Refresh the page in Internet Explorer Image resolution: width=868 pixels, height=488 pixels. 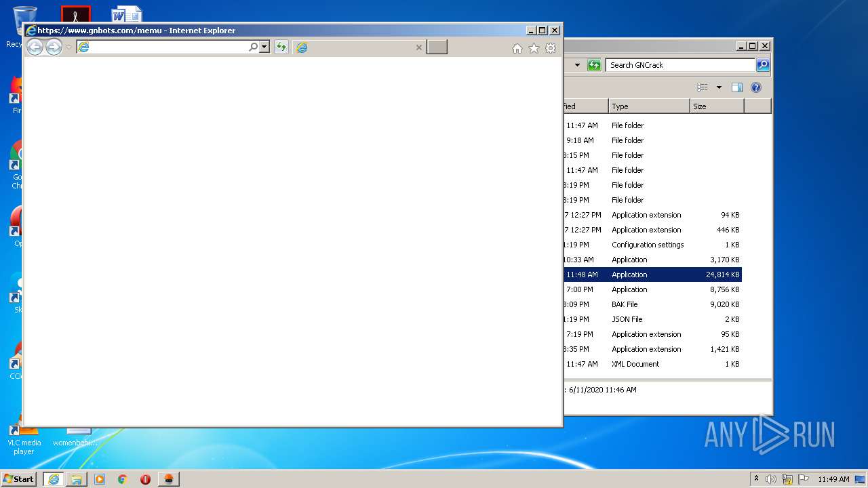(281, 47)
